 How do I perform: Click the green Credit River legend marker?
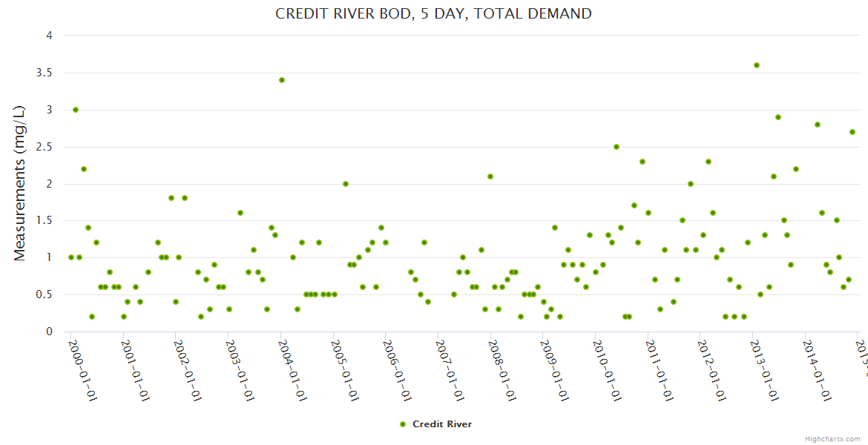403,424
